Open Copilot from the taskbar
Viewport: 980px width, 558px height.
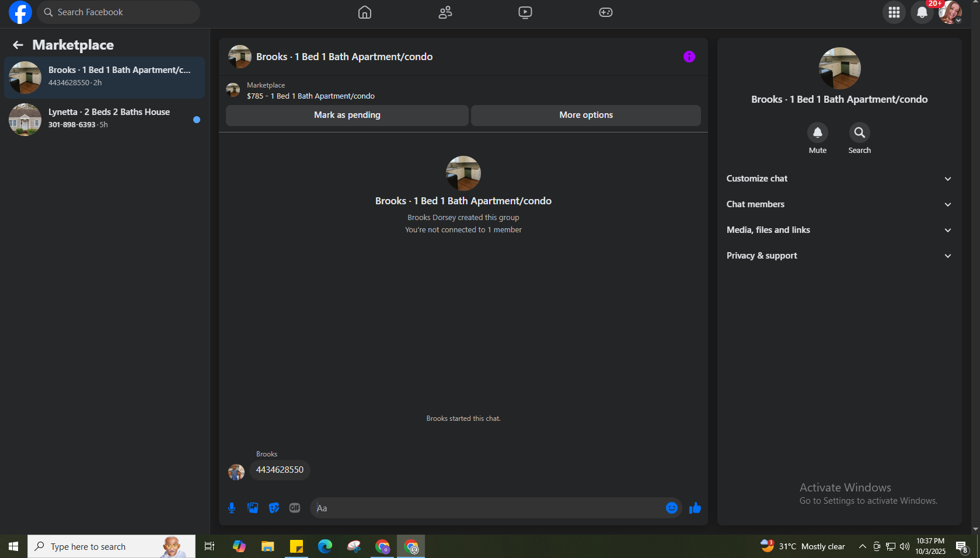(239, 546)
